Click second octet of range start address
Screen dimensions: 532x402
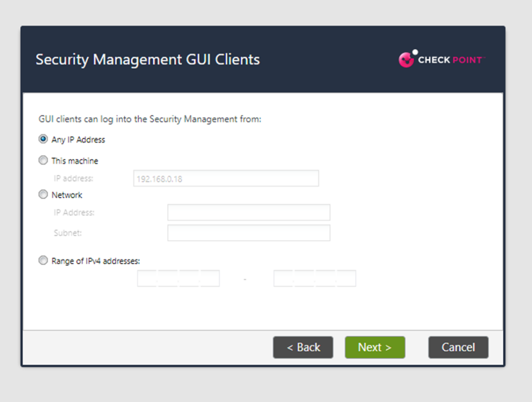pyautogui.click(x=168, y=279)
